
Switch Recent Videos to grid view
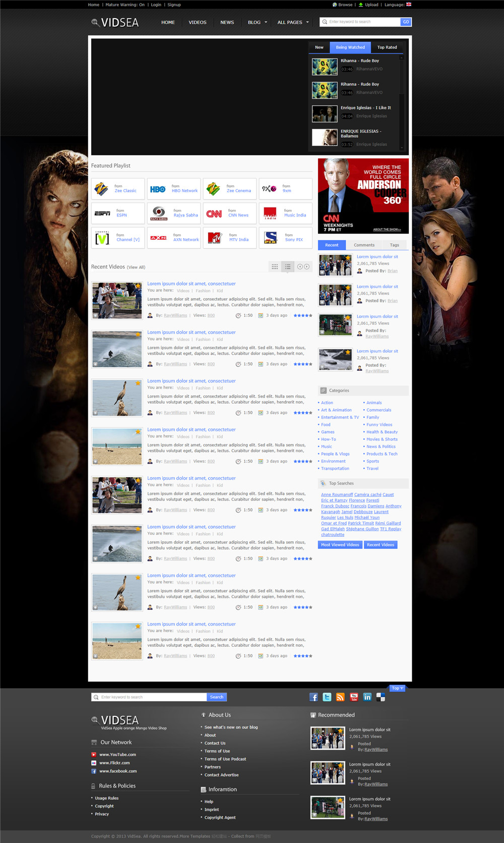pos(275,267)
